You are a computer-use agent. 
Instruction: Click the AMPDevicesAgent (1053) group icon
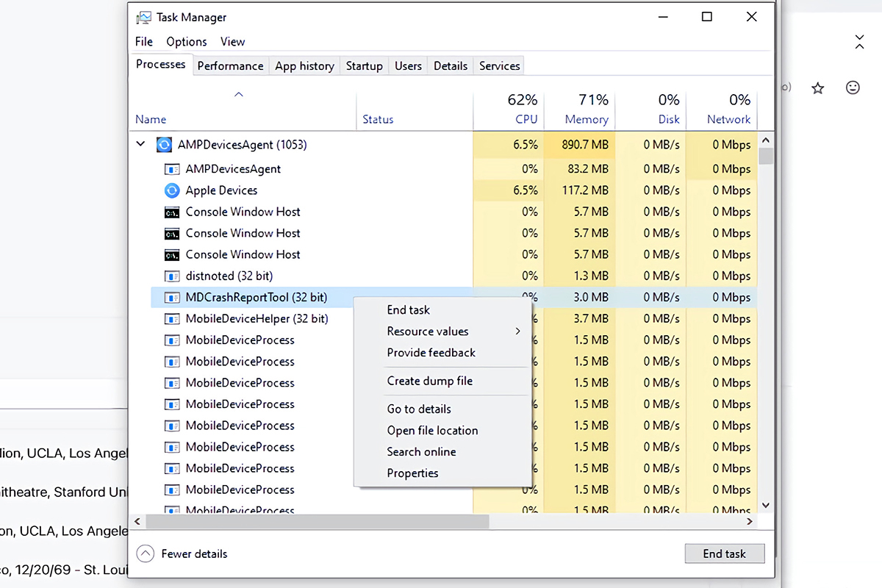coord(164,145)
